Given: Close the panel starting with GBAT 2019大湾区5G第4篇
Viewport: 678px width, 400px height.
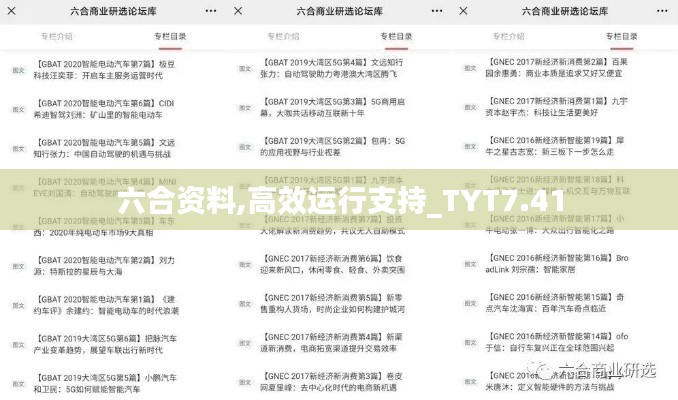Looking at the screenshot, I should click(x=238, y=11).
